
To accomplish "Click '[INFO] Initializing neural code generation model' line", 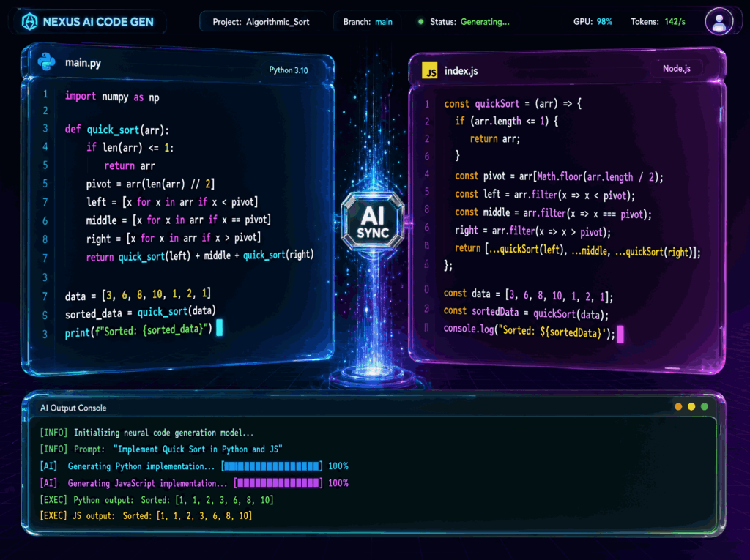I will tap(146, 433).
